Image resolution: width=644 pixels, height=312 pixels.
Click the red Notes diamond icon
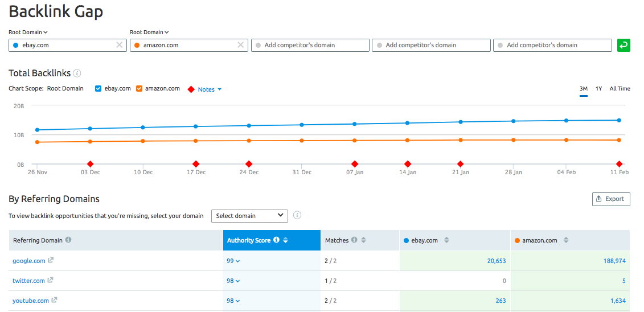tap(191, 89)
